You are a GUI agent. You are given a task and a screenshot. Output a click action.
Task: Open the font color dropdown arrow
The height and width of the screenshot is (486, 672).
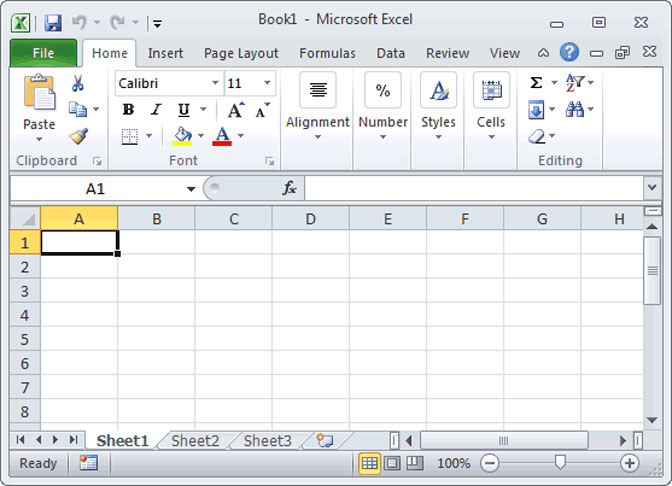pyautogui.click(x=241, y=136)
